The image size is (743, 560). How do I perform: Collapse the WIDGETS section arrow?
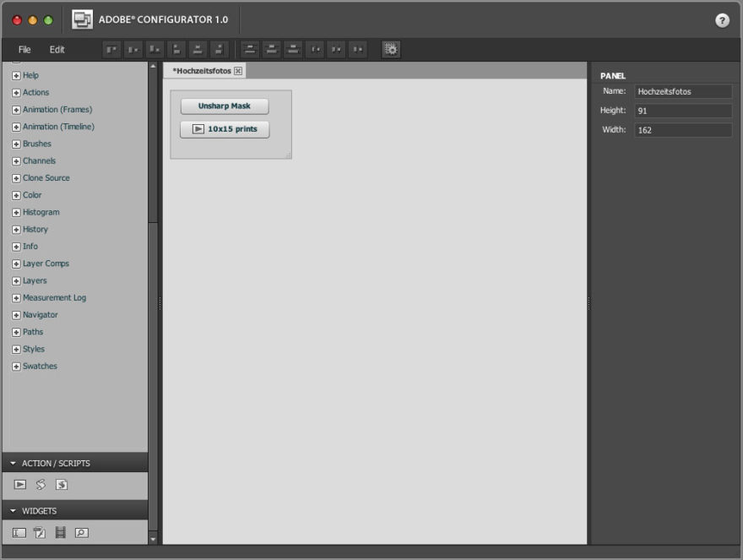pyautogui.click(x=13, y=511)
